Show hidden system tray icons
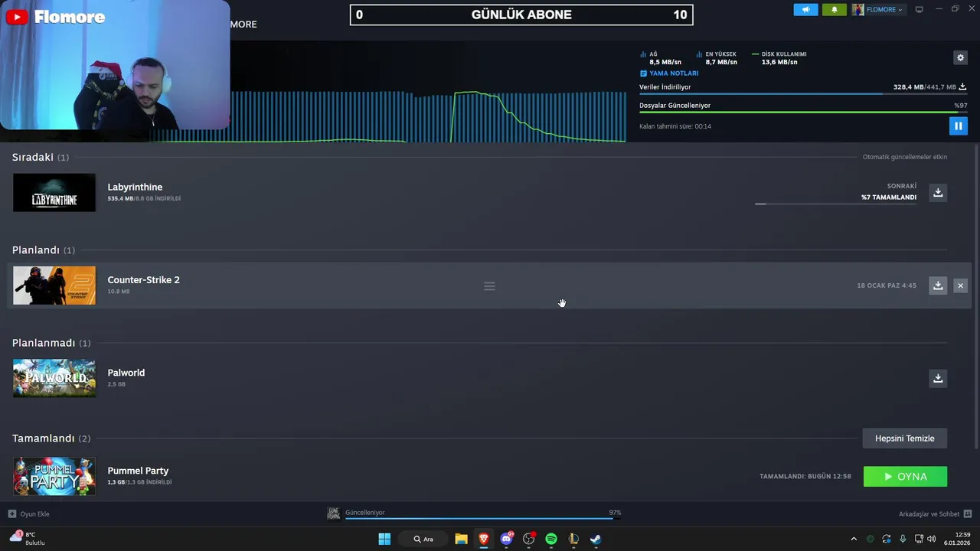The image size is (980, 551). click(854, 539)
